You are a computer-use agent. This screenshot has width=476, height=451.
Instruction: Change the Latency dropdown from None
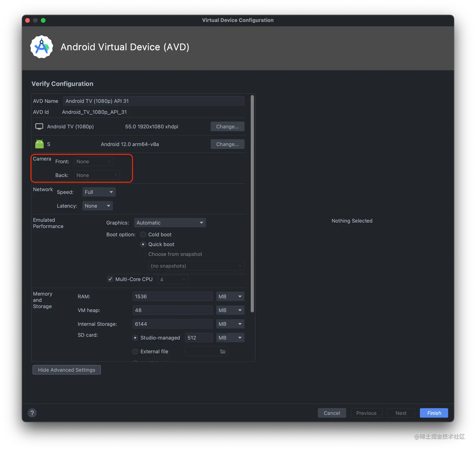click(97, 206)
